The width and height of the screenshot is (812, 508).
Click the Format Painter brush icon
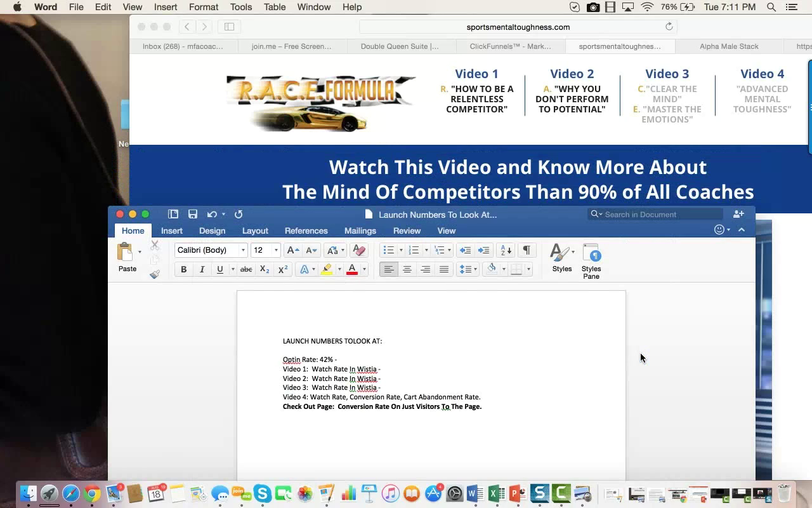(155, 274)
